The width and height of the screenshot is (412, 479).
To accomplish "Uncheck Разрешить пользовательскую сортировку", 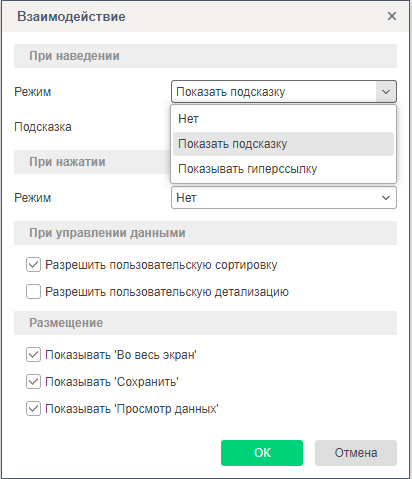I will [x=33, y=265].
